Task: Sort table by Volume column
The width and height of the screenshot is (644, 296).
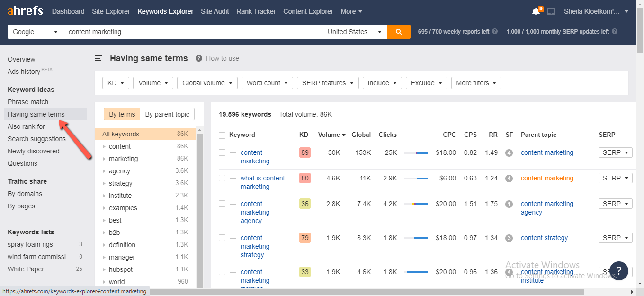Action: tap(332, 135)
